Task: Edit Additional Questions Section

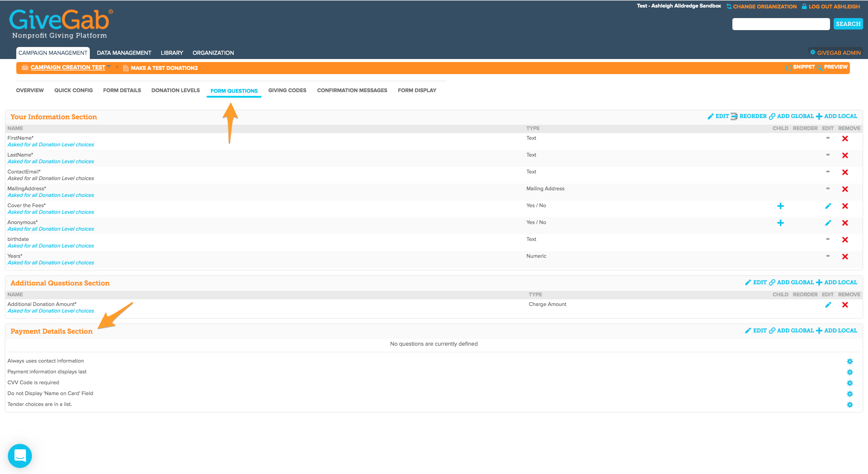Action: 756,282
